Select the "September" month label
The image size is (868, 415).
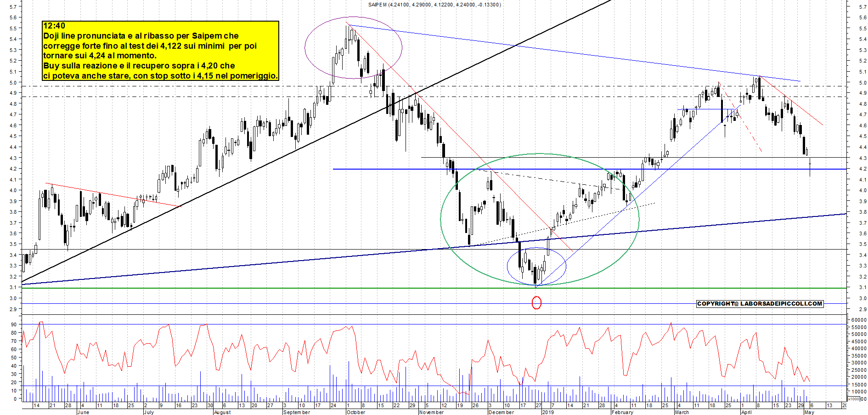coord(297,412)
